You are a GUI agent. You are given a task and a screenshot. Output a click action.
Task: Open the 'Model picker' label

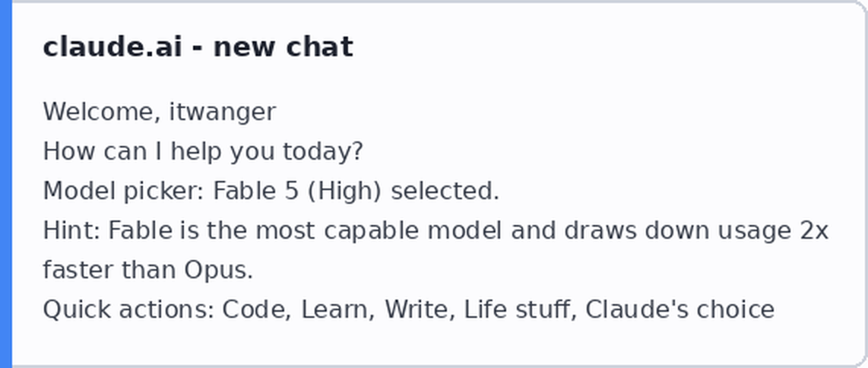123,192
